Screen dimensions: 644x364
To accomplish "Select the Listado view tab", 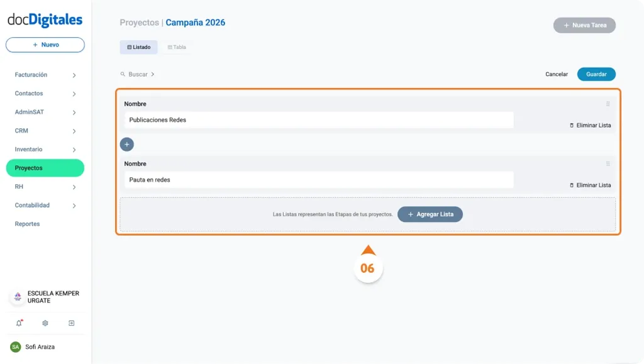I will click(138, 47).
